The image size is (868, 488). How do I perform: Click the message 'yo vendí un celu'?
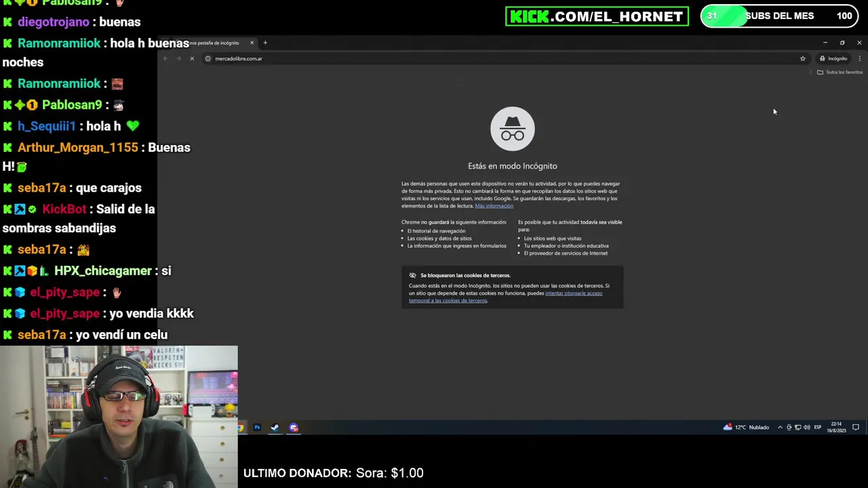pos(121,335)
